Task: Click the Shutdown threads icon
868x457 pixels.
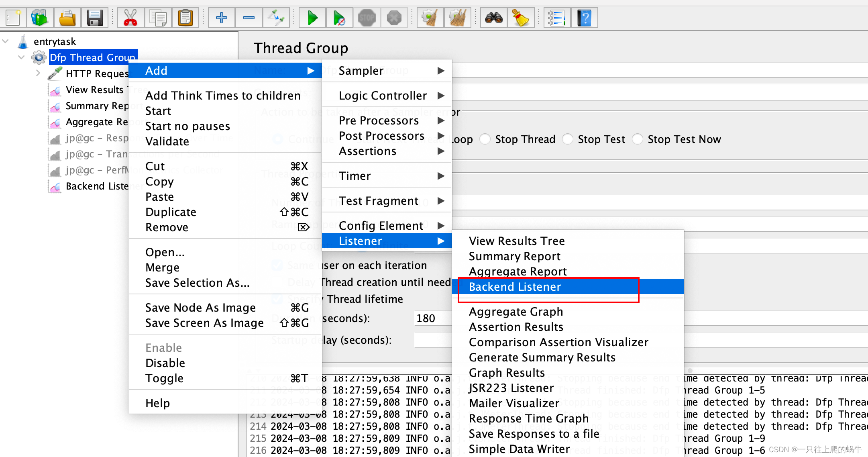Action: tap(394, 18)
